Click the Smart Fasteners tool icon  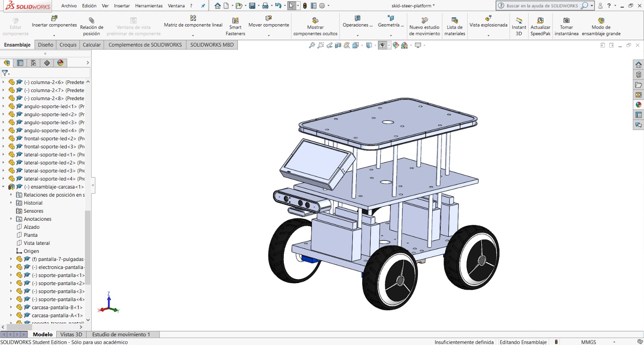(x=235, y=21)
